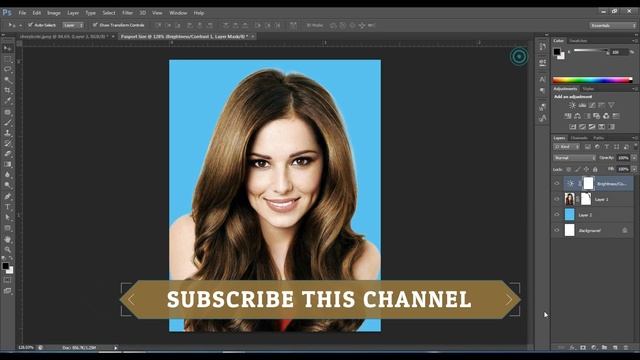The width and height of the screenshot is (640, 360).
Task: Select the Path Selection tool
Action: (x=7, y=218)
